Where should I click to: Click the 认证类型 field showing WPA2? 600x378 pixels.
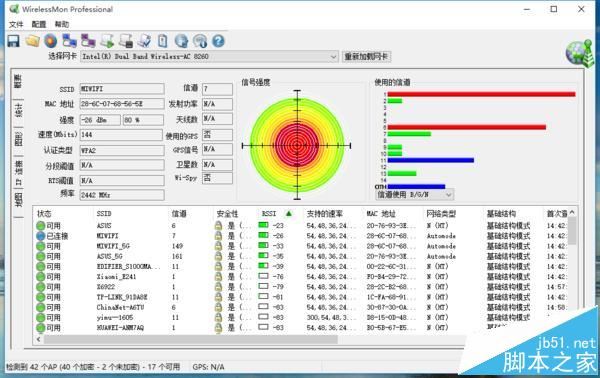click(x=122, y=150)
